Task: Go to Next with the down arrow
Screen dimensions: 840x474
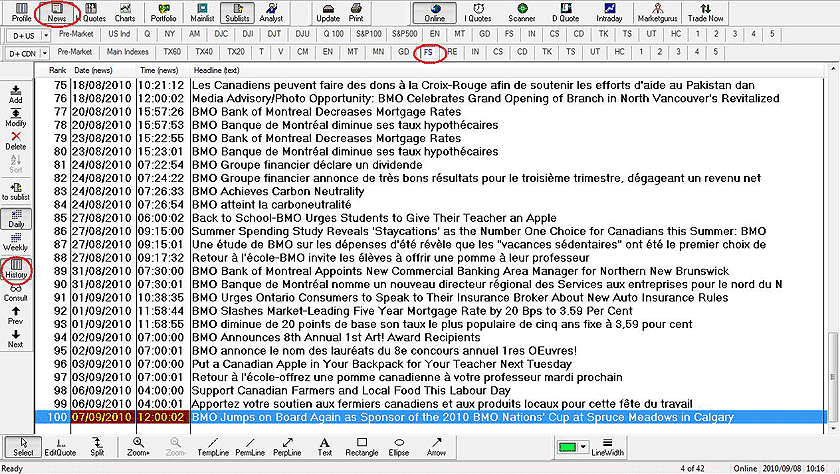Action: [16, 339]
